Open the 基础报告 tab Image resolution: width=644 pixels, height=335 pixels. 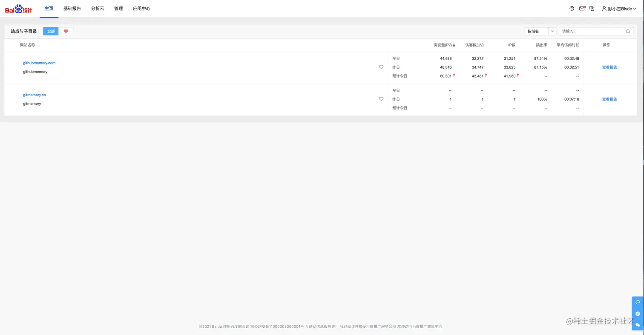click(72, 9)
